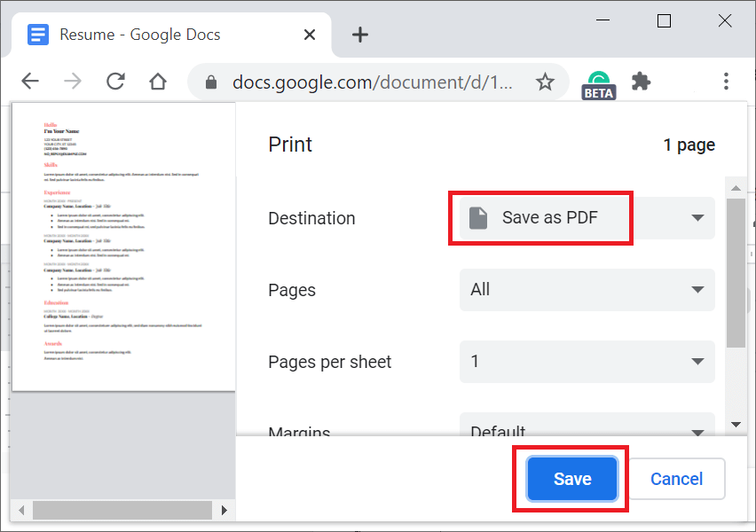
Task: Open a new browser tab
Action: point(359,34)
